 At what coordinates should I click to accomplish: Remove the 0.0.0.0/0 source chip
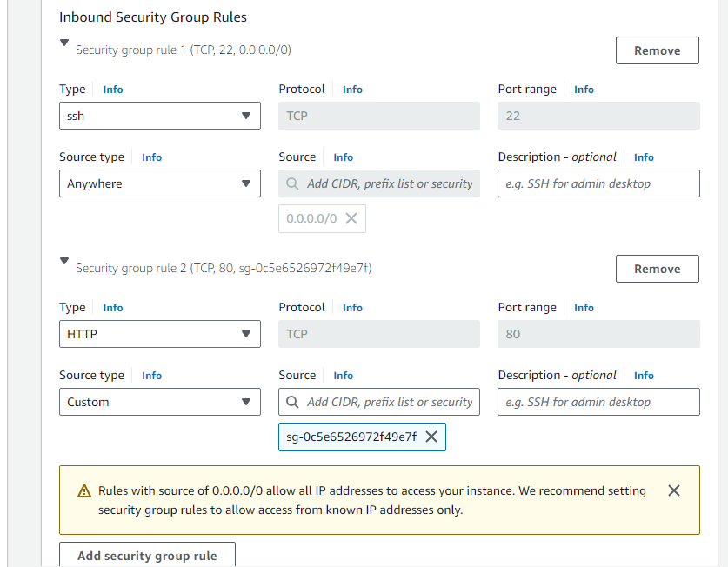pyautogui.click(x=351, y=218)
